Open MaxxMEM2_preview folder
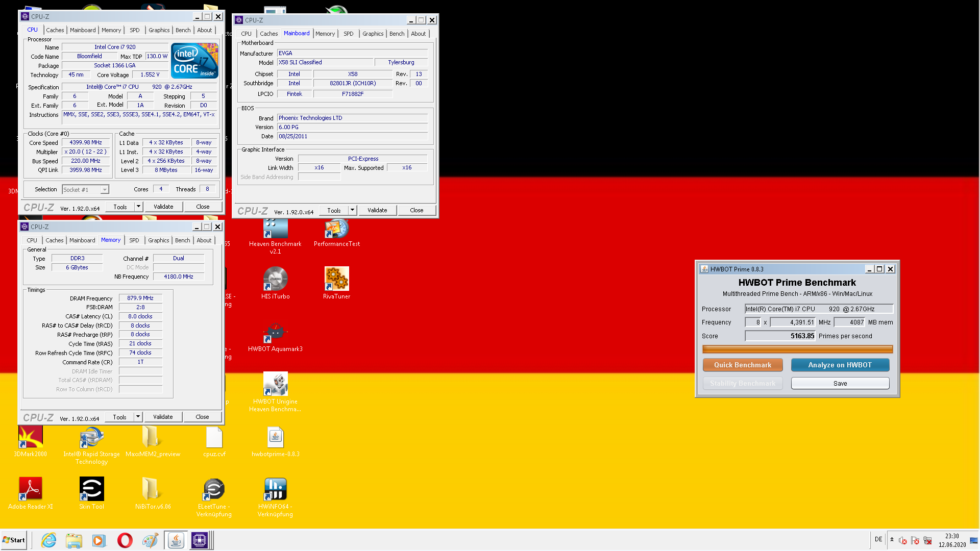980x551 pixels. pyautogui.click(x=153, y=441)
